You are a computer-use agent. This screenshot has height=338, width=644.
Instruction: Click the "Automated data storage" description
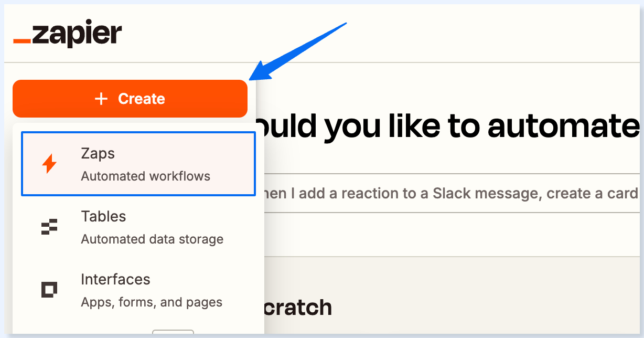(x=152, y=239)
